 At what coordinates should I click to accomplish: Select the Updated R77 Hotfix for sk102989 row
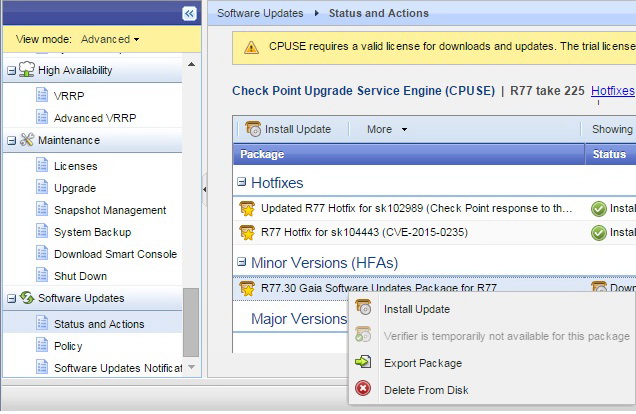(x=434, y=208)
